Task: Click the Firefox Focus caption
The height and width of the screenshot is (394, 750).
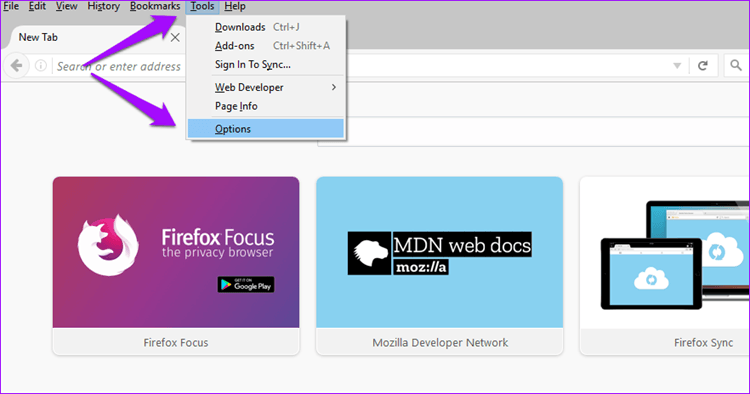Action: coord(176,343)
